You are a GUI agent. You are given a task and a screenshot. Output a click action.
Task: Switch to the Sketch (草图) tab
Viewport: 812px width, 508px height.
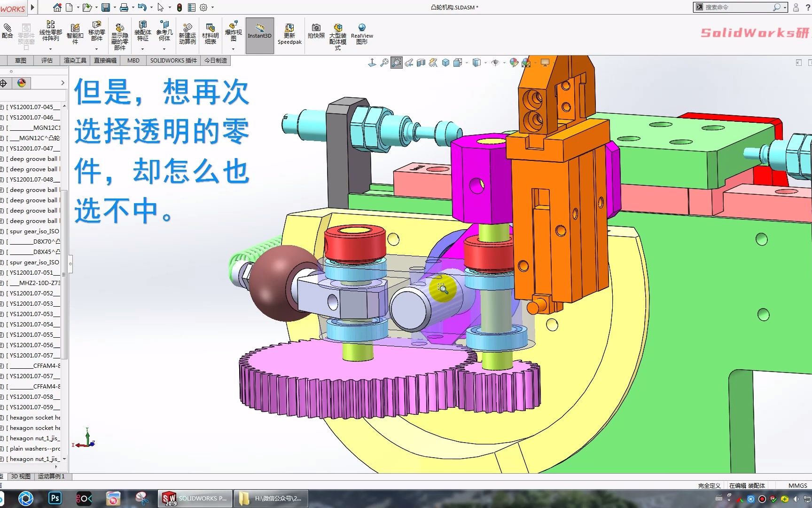pos(20,61)
